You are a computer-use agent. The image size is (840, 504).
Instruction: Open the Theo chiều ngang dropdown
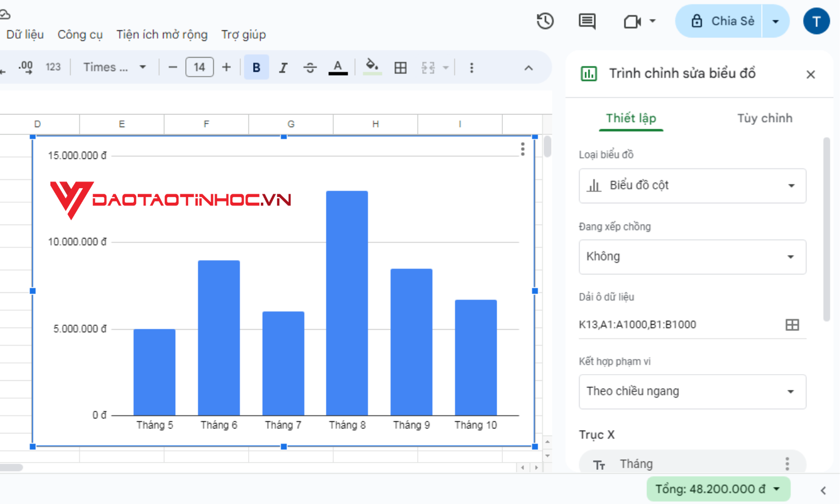[x=692, y=391]
